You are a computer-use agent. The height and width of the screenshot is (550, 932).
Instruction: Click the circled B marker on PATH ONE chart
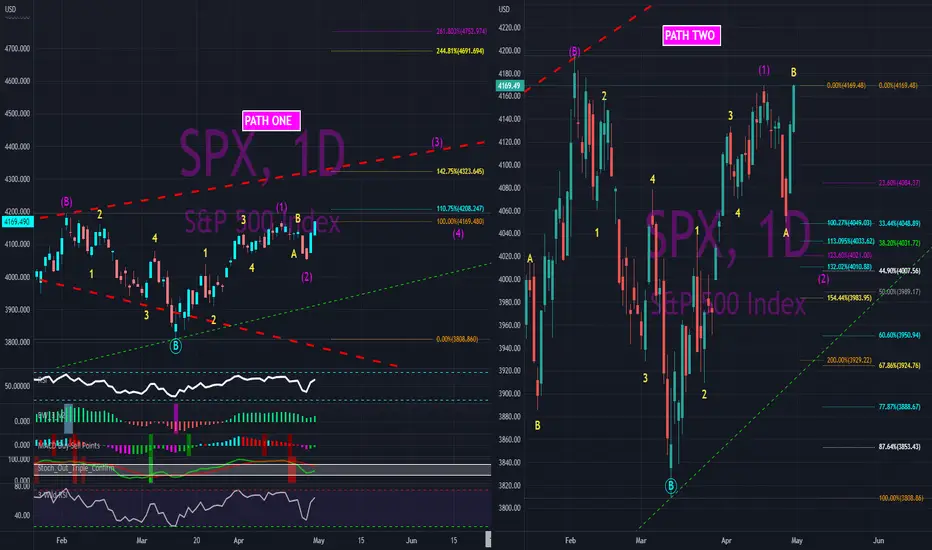[x=175, y=345]
